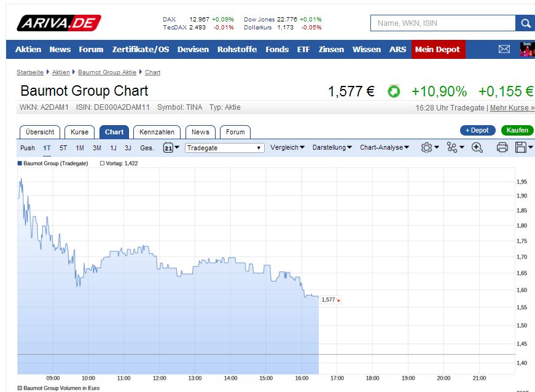The width and height of the screenshot is (535, 392).
Task: Open chart settings gear icon
Action: click(x=427, y=147)
